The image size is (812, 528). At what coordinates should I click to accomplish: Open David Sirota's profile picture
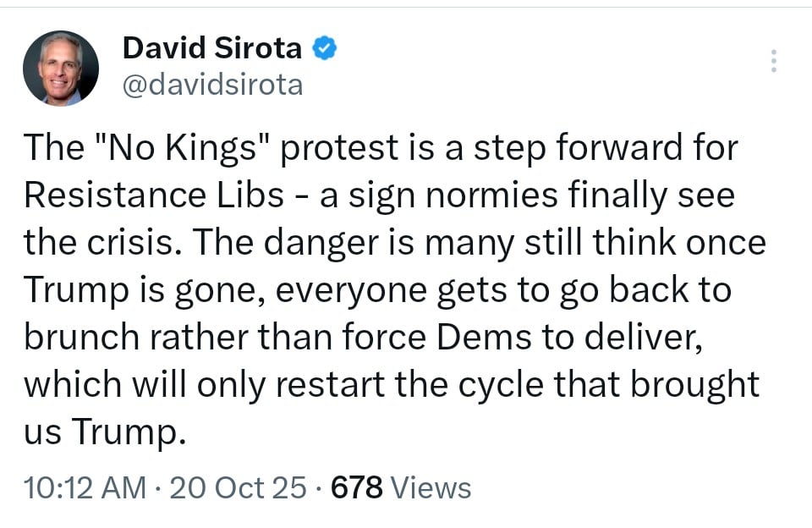coord(61,68)
